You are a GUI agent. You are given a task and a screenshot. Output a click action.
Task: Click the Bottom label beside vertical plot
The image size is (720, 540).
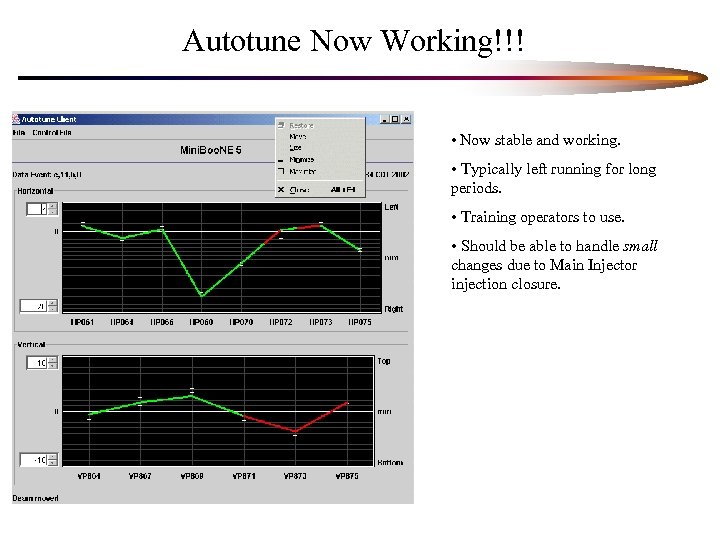click(x=390, y=462)
